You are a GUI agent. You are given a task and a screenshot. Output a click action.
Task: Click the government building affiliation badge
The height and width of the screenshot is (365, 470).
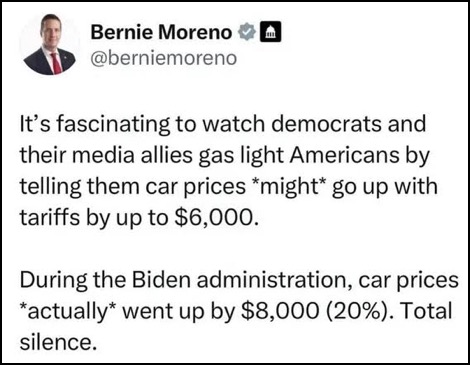click(x=270, y=32)
